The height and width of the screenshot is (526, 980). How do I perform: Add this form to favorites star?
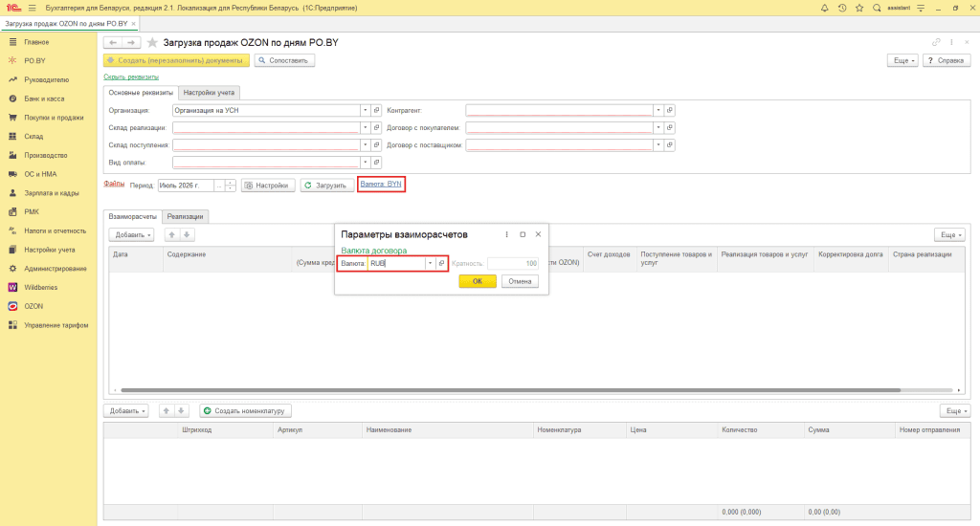152,42
